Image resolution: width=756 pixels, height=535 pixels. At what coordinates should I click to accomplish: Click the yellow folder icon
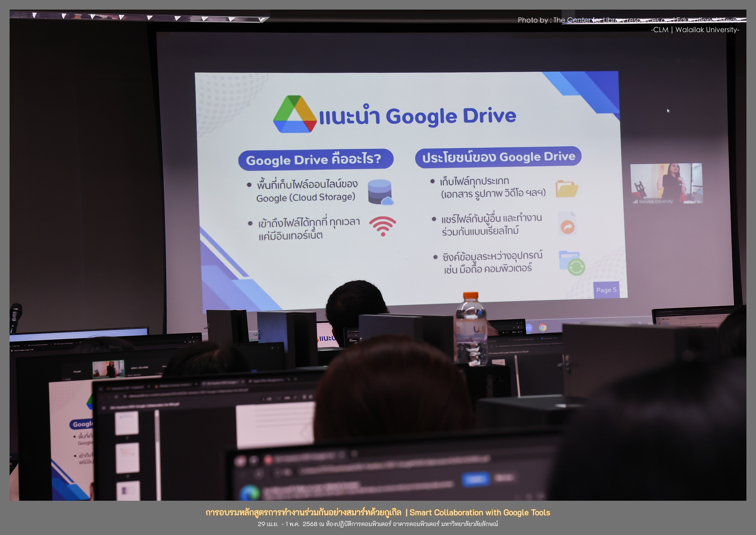point(567,189)
